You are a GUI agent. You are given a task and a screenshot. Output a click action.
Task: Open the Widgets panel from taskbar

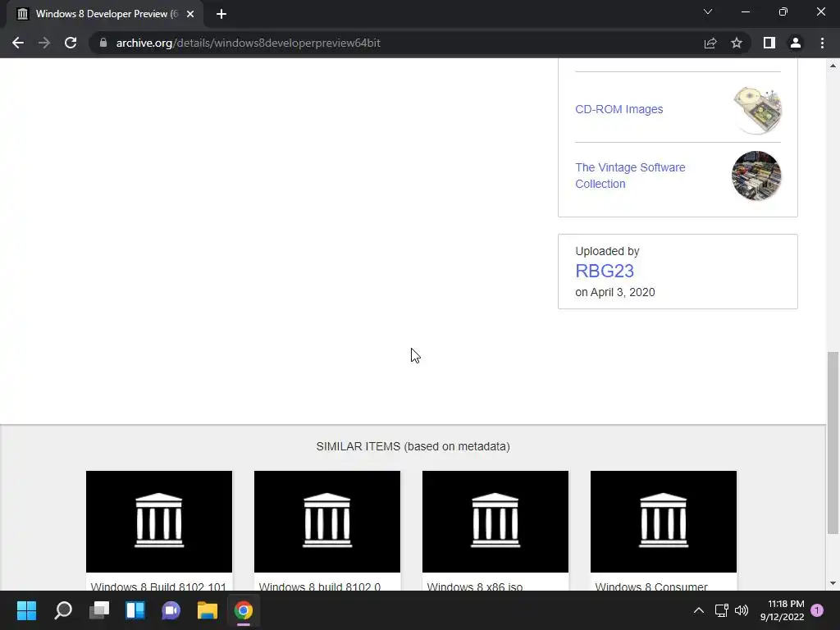tap(135, 610)
